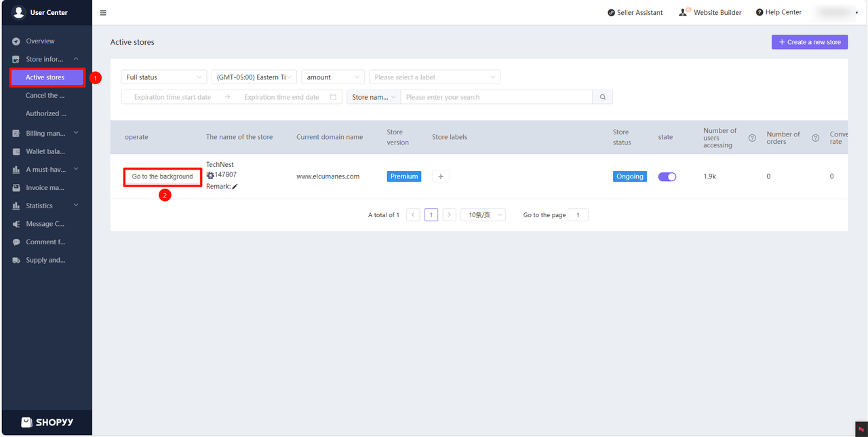Click Create a new store button
The image size is (868, 437).
click(809, 41)
